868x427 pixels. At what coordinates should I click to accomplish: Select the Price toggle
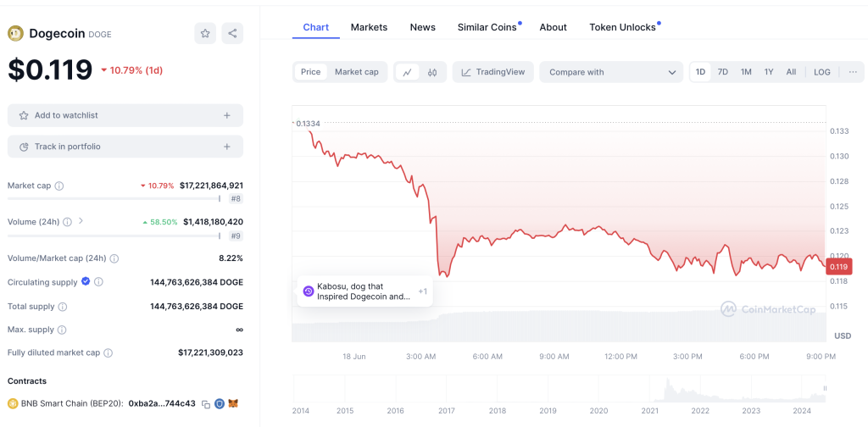click(x=310, y=72)
